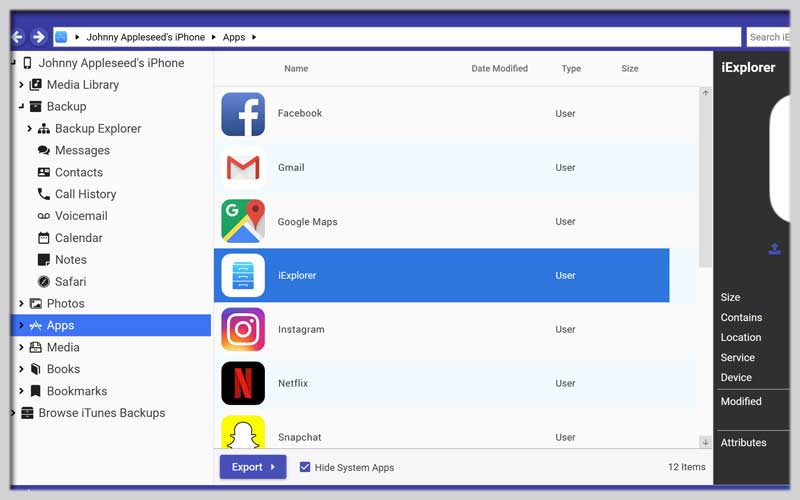Viewport: 800px width, 500px height.
Task: Click the scrollbar up arrow in app list
Action: [x=705, y=93]
